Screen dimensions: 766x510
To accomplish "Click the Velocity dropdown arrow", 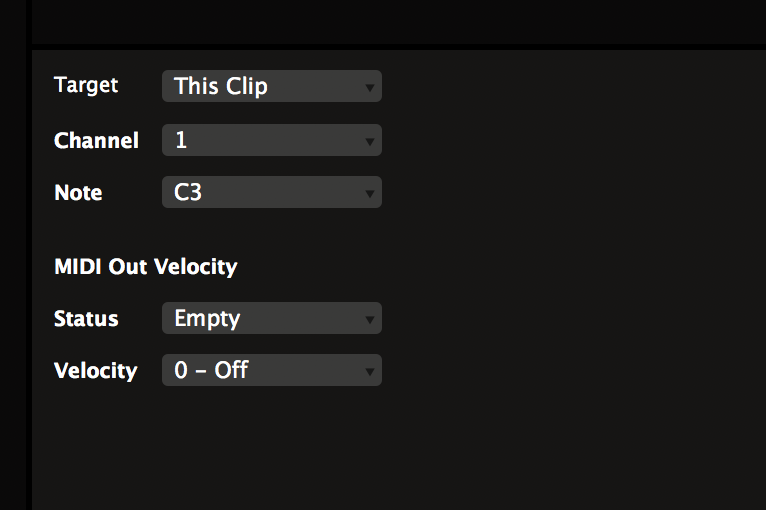I will (370, 372).
